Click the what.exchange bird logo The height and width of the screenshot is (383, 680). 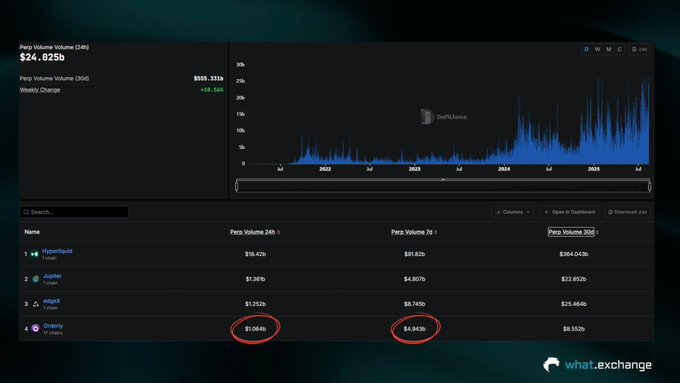pyautogui.click(x=551, y=364)
